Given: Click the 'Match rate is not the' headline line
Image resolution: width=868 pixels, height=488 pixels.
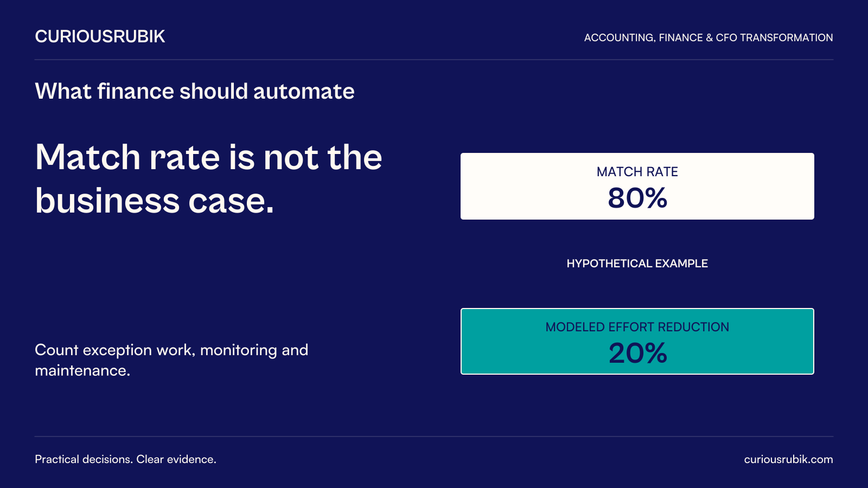Looking at the screenshot, I should [209, 157].
